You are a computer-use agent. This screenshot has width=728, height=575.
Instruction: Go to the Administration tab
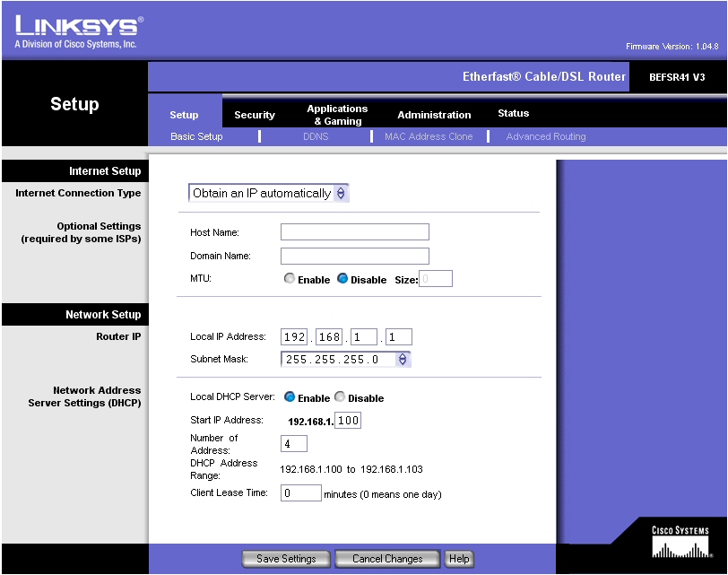434,115
